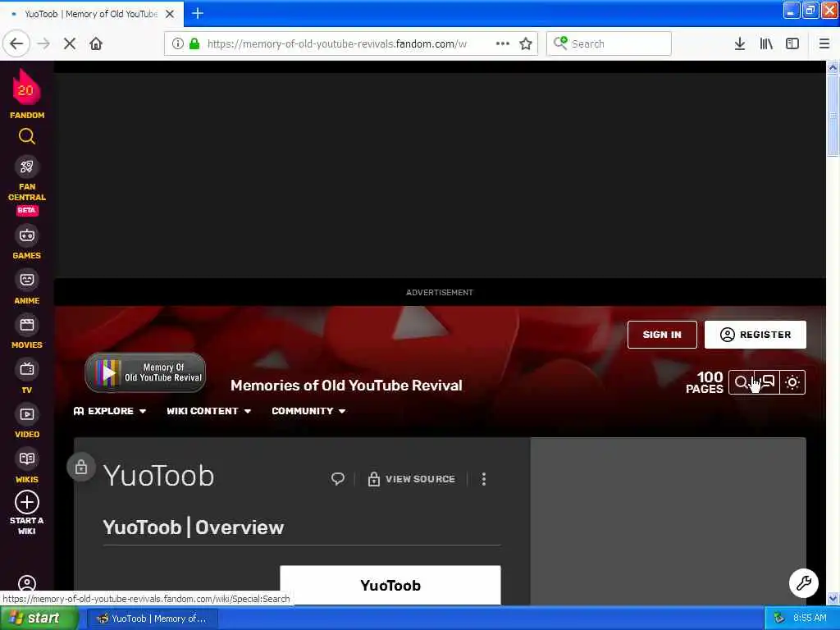Open page actions three-dot menu in URL bar

[x=503, y=43]
